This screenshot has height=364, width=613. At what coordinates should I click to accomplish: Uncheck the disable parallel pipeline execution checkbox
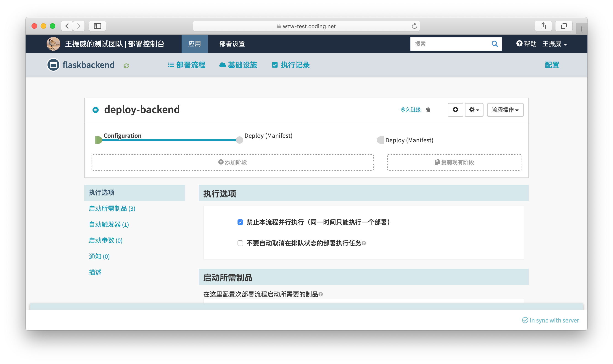(240, 222)
